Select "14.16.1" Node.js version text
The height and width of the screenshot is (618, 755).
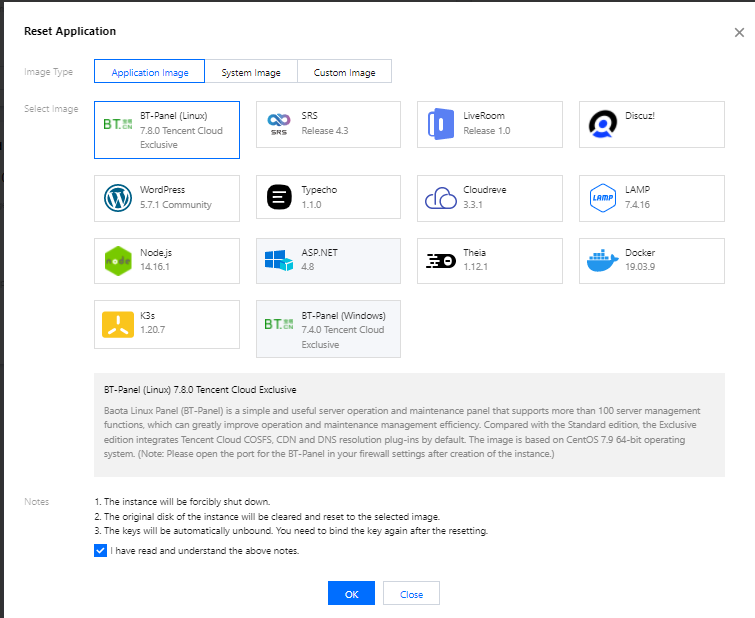155,267
